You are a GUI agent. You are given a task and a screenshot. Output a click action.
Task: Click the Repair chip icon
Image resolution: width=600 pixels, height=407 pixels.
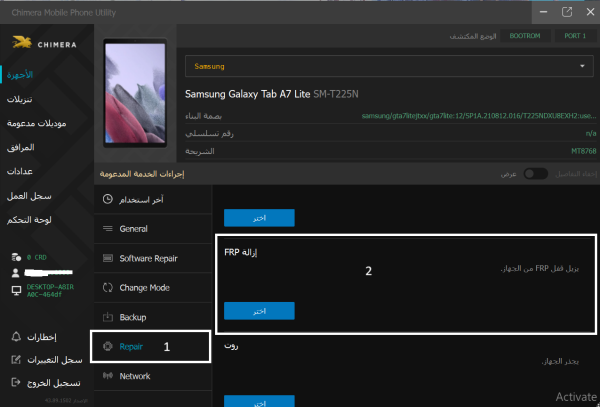[108, 347]
